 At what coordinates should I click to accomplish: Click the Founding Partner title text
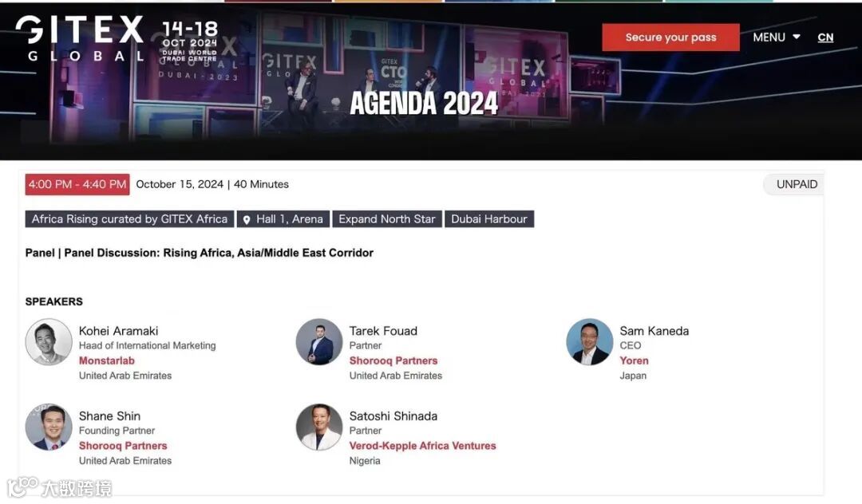coord(117,431)
